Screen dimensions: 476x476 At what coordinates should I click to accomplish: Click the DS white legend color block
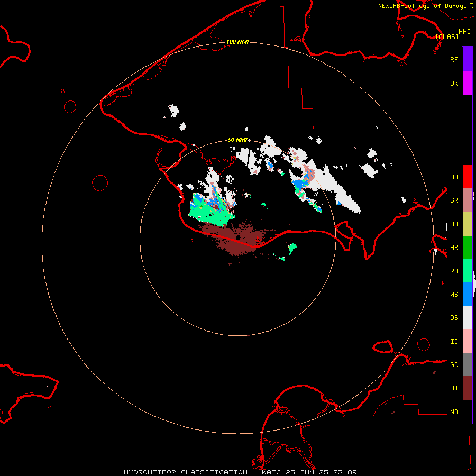(467, 317)
